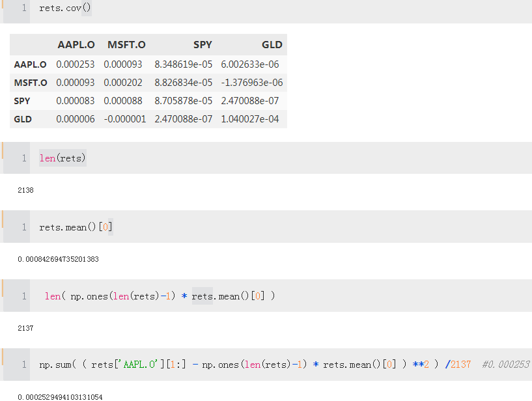The image size is (532, 401).
Task: Click value 8.826834e-05 in table
Action: tap(183, 83)
